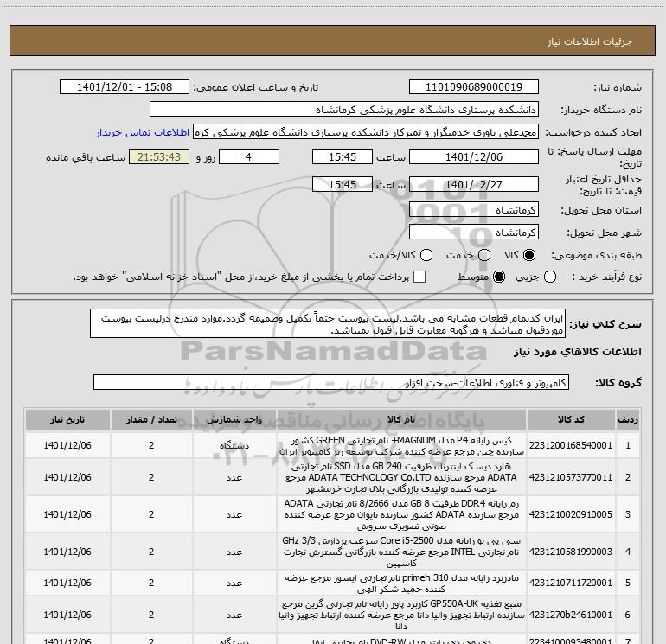Image resolution: width=666 pixels, height=644 pixels.
Task: Select the کالا/خدمت radio button
Action: pyautogui.click(x=426, y=255)
